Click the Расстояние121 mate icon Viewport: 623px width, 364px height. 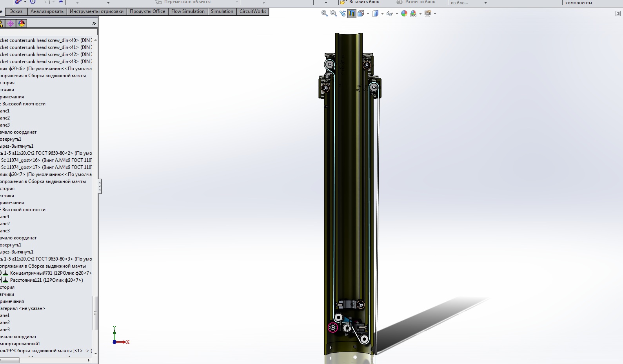5,280
